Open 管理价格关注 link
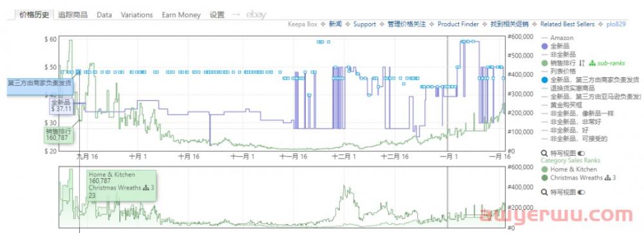Viewport: 644px width, 233px height. (x=406, y=24)
